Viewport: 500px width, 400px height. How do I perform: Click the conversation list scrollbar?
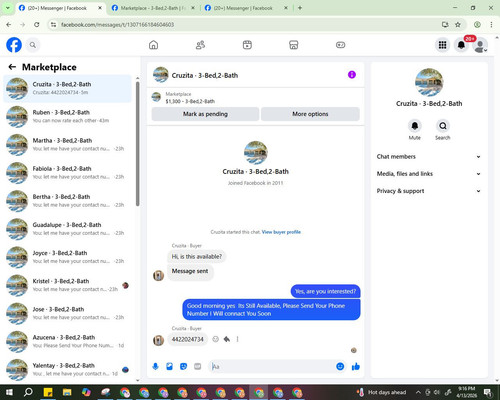(138, 144)
